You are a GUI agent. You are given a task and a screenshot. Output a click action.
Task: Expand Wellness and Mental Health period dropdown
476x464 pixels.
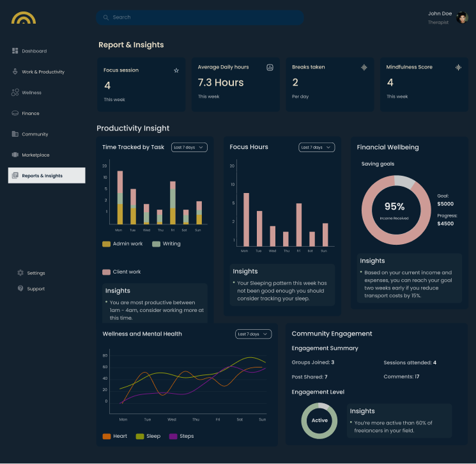pos(253,334)
